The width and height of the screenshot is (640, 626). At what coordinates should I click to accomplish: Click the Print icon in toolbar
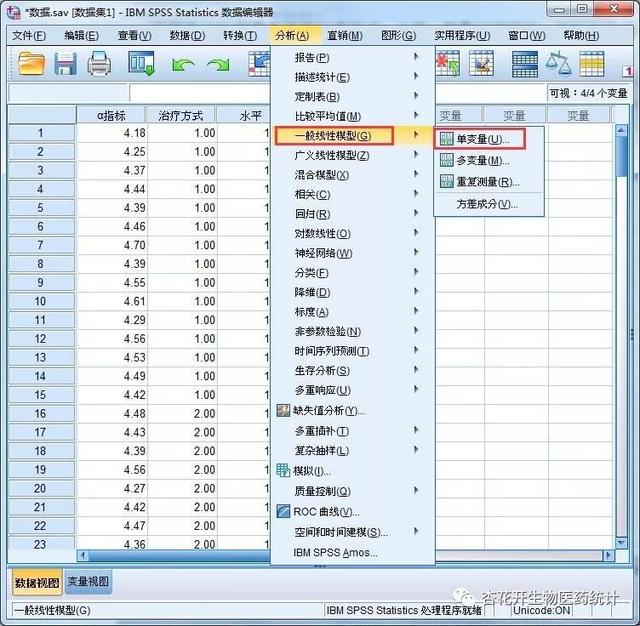(x=100, y=63)
